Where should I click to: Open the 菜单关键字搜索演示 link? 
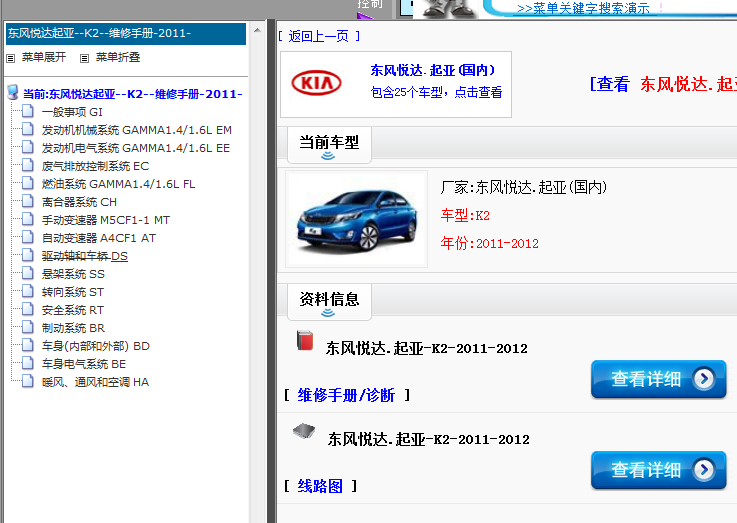click(x=589, y=8)
